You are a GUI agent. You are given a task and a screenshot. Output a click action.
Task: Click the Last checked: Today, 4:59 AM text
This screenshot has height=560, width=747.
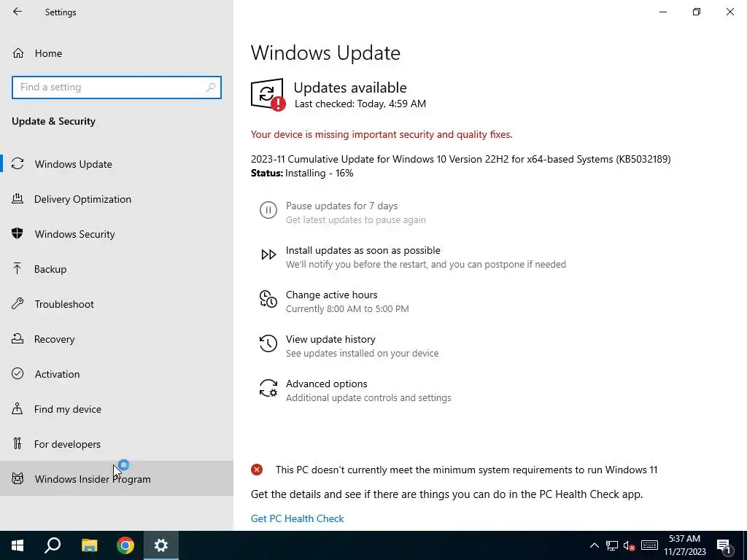(360, 104)
